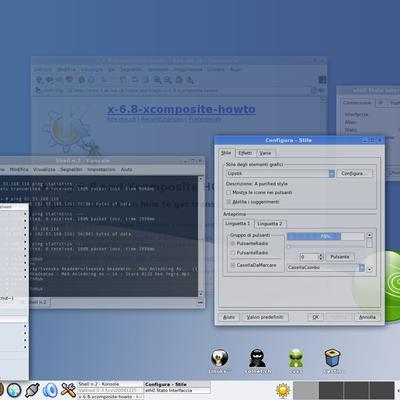
Task: Open the ninja desktop icon
Action: coord(258,358)
